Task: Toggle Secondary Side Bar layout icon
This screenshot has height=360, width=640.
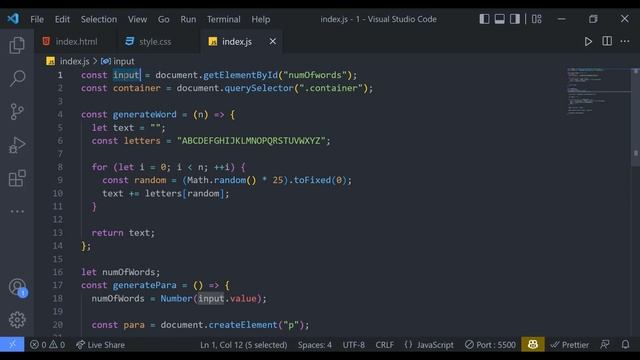Action: click(515, 19)
